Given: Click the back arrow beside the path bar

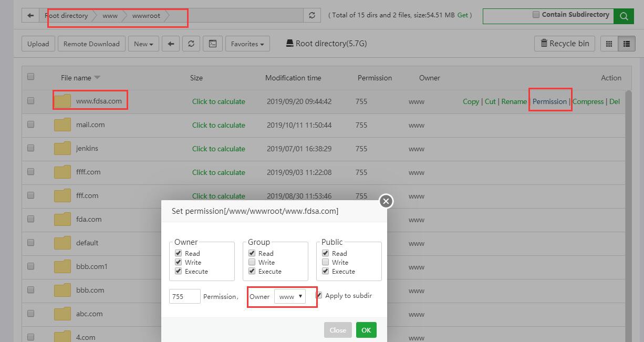Looking at the screenshot, I should pyautogui.click(x=30, y=15).
